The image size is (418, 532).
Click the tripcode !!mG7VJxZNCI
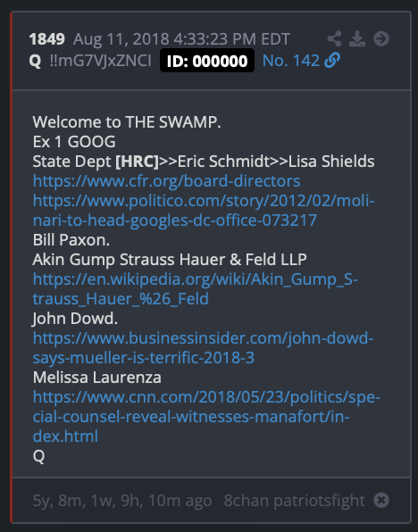tap(101, 61)
